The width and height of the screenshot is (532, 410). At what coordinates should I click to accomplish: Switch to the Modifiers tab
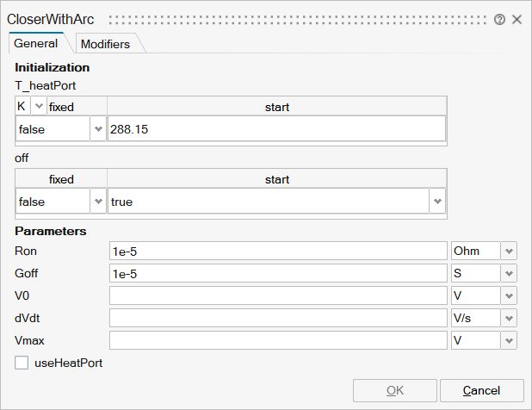105,44
